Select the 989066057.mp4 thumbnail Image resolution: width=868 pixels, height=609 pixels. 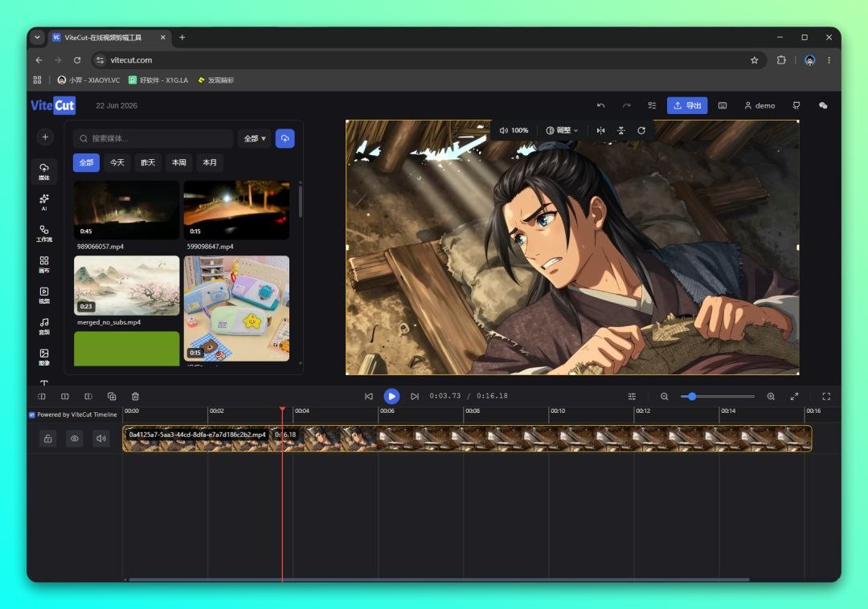click(127, 210)
